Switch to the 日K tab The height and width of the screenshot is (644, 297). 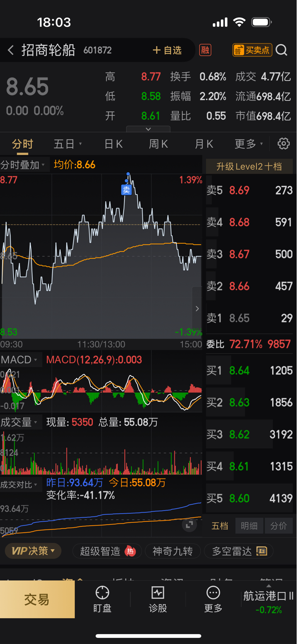pos(113,144)
